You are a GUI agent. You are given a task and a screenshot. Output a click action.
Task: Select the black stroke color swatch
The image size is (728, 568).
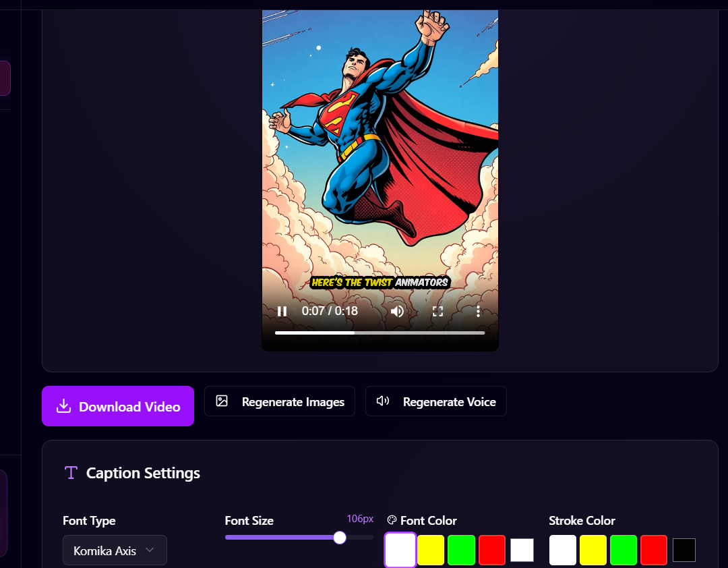(x=684, y=550)
